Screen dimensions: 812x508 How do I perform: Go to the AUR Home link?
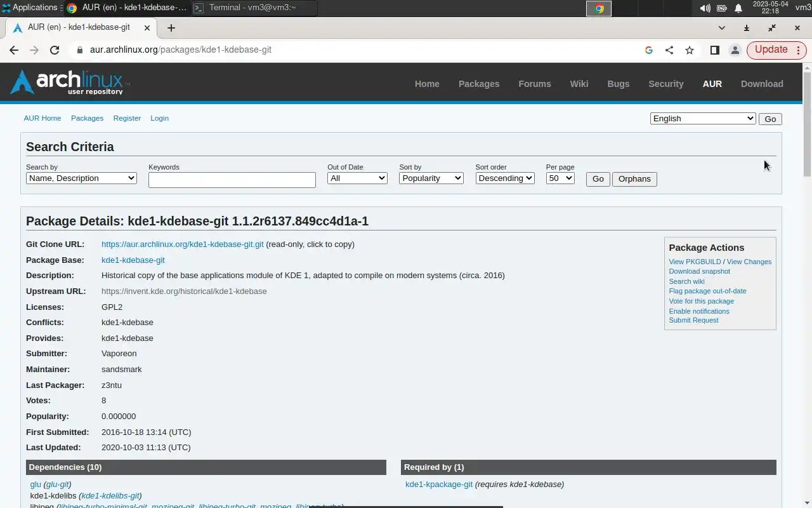click(x=43, y=118)
